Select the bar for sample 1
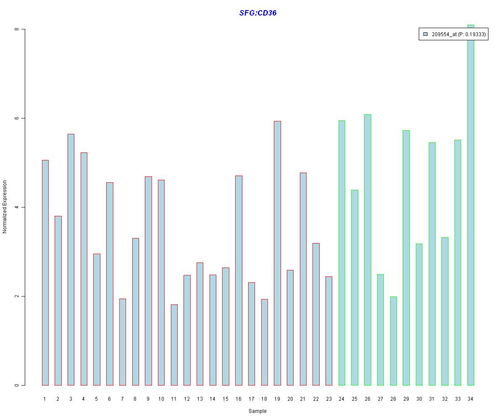The width and height of the screenshot is (504, 420). click(x=45, y=273)
